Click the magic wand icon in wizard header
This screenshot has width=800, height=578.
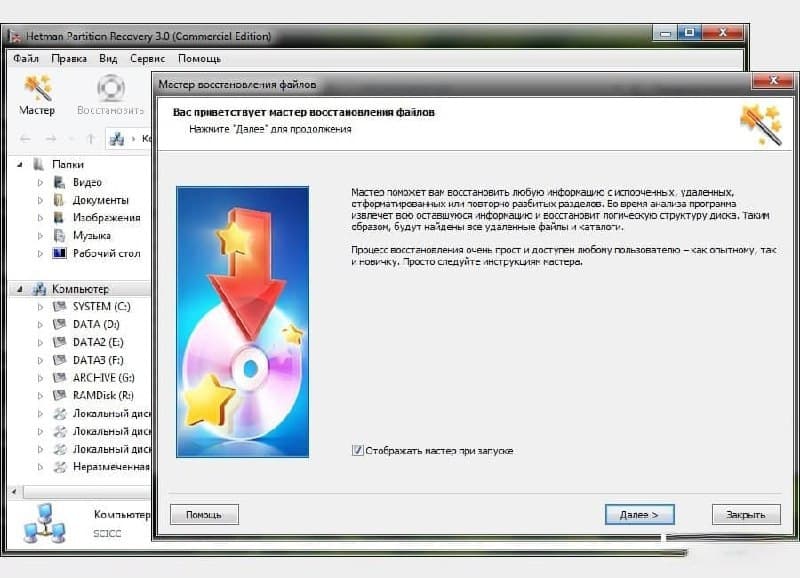[x=761, y=124]
